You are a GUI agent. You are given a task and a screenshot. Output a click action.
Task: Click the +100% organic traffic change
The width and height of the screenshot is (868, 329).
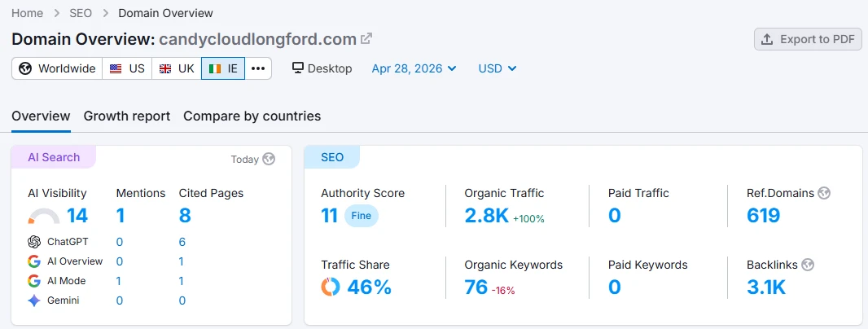pyautogui.click(x=528, y=219)
